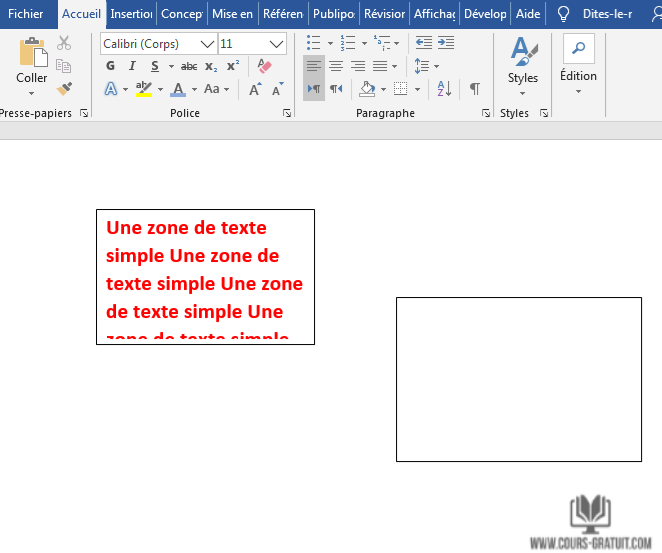Switch to the Révision tab
Image resolution: width=662 pixels, height=553 pixels.
coord(384,14)
